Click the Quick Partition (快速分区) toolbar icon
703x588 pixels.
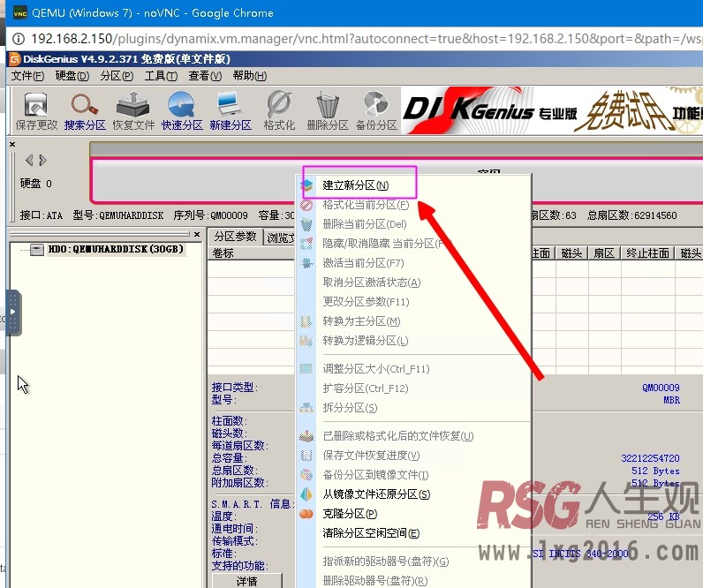pos(182,111)
